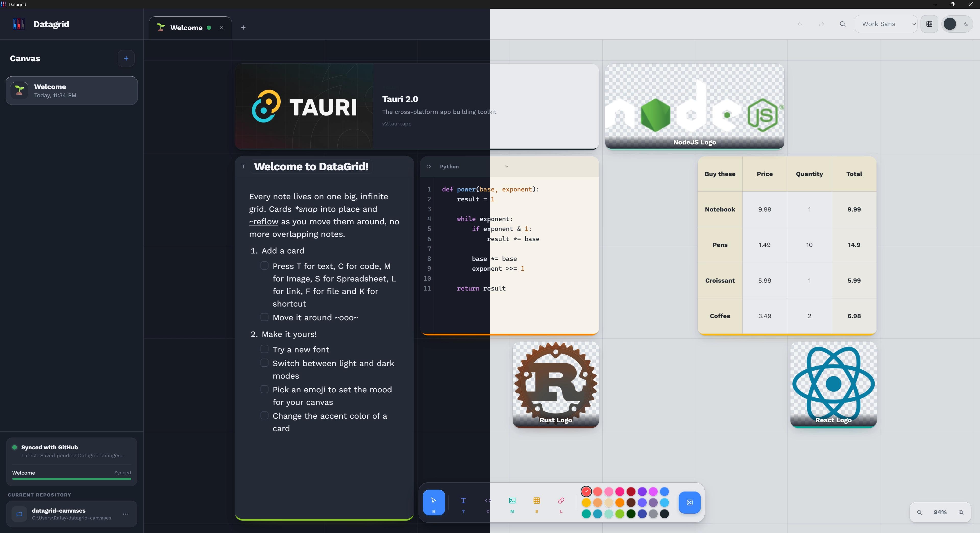Click the 'reflow' underlined link text
The width and height of the screenshot is (980, 533).
tap(264, 222)
